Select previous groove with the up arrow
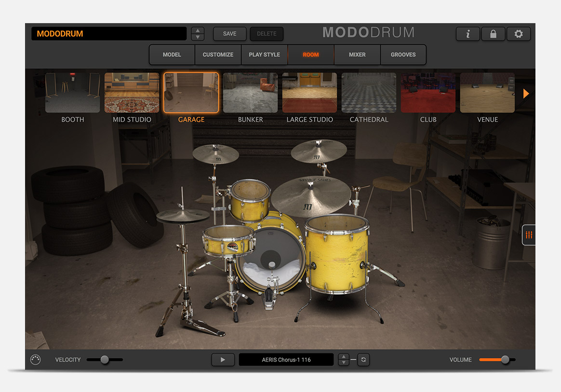This screenshot has width=561, height=392. click(344, 357)
